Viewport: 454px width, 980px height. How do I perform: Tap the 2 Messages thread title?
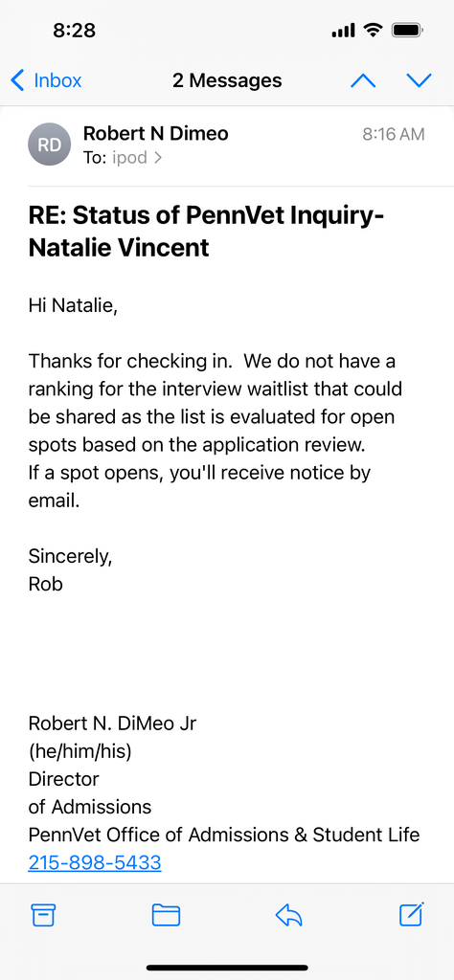click(x=227, y=80)
